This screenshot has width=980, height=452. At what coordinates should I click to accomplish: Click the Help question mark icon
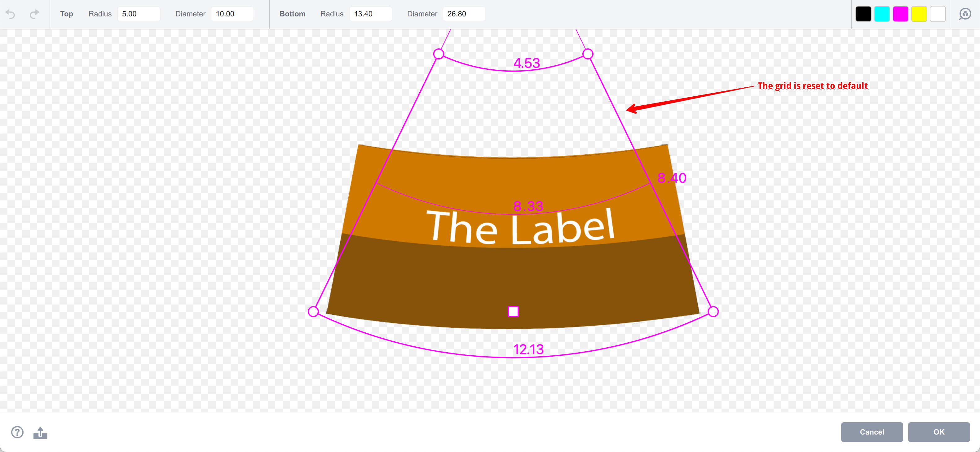tap(17, 432)
